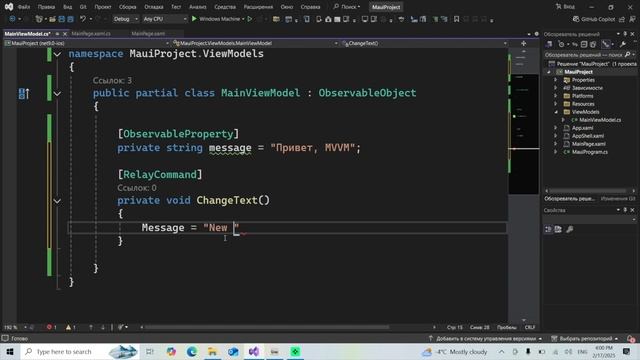Viewport: 640px width, 360px height.
Task: Collapse the namespace MauiProject.ViewModels block
Action: coord(57,54)
